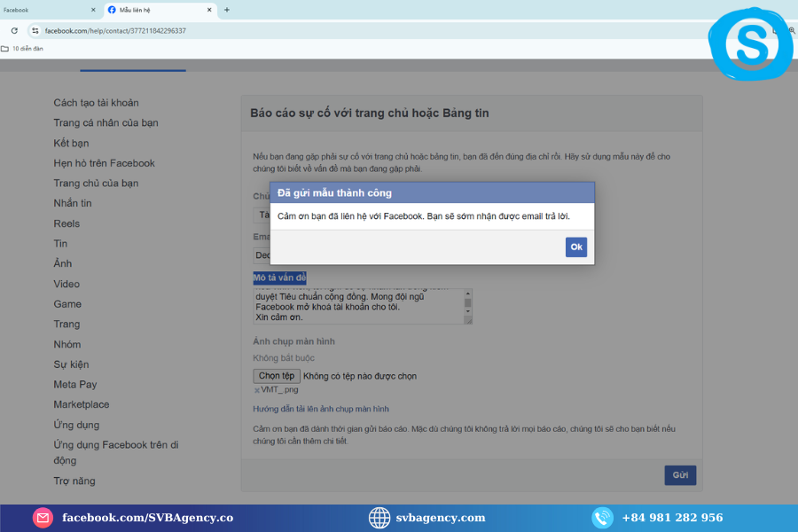The image size is (798, 532).
Task: Open a new browser tab with plus icon
Action: 227,10
